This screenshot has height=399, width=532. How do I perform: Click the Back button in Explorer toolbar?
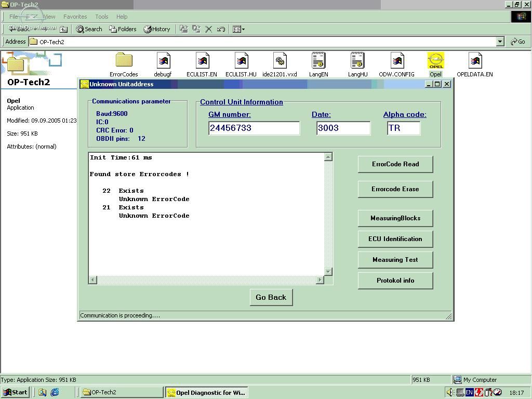(x=19, y=29)
